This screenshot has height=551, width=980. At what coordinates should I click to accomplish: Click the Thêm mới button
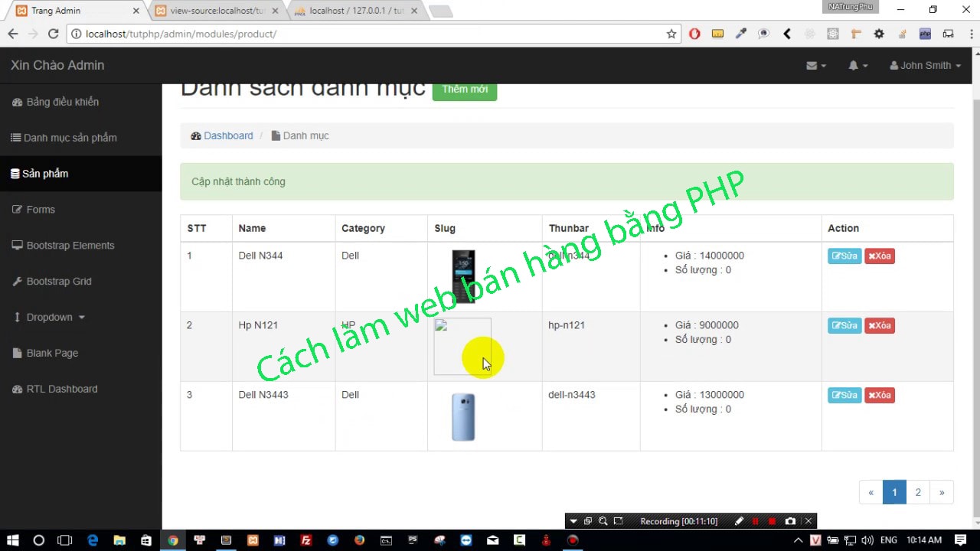click(x=465, y=90)
